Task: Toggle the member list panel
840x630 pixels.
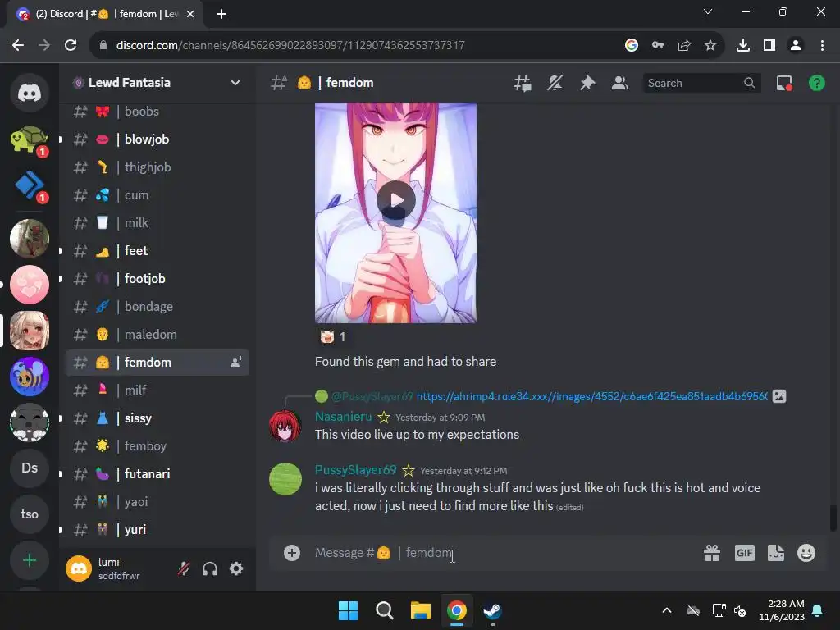Action: tap(620, 83)
